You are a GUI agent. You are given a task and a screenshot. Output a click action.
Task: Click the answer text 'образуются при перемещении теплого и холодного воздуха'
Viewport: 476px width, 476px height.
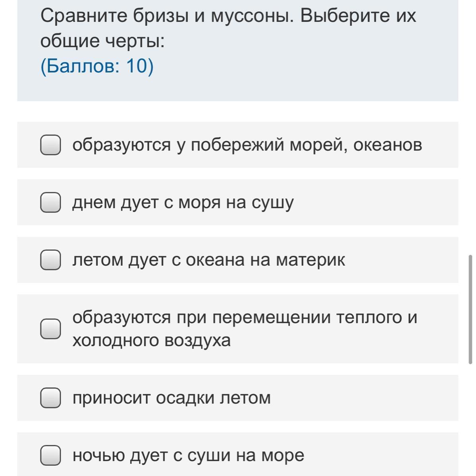pyautogui.click(x=244, y=329)
